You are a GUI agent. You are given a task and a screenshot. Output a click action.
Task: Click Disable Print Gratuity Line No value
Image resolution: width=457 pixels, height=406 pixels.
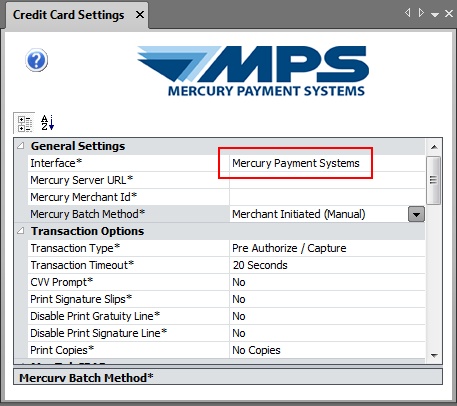pyautogui.click(x=239, y=316)
